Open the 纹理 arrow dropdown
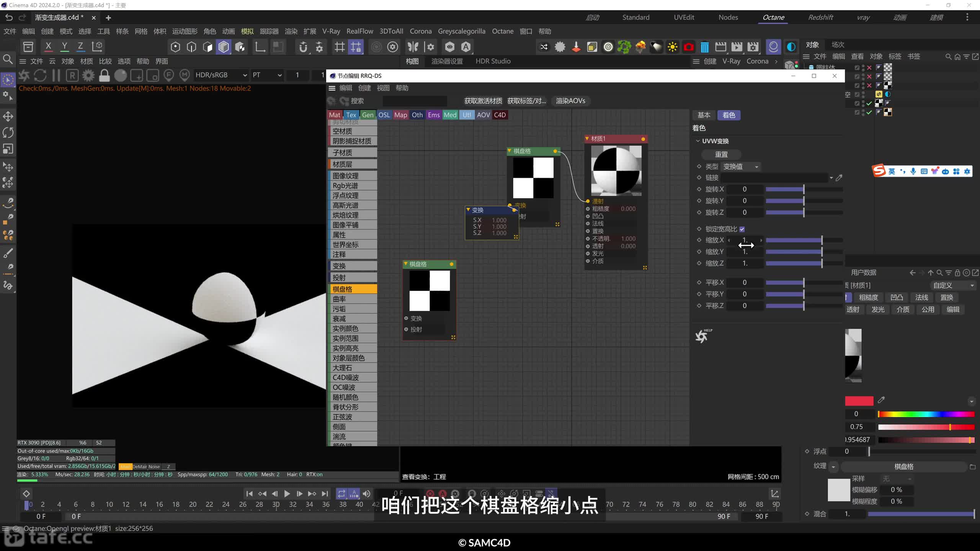 click(833, 467)
